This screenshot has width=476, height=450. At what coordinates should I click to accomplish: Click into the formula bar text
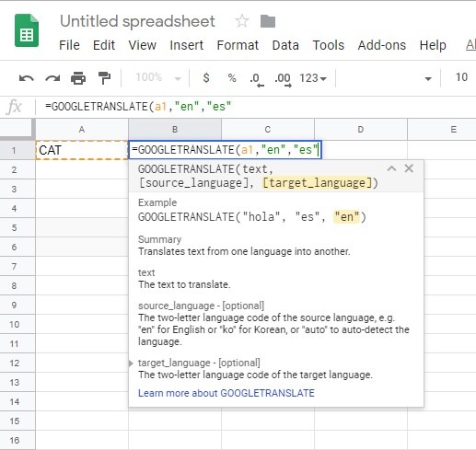(x=138, y=107)
